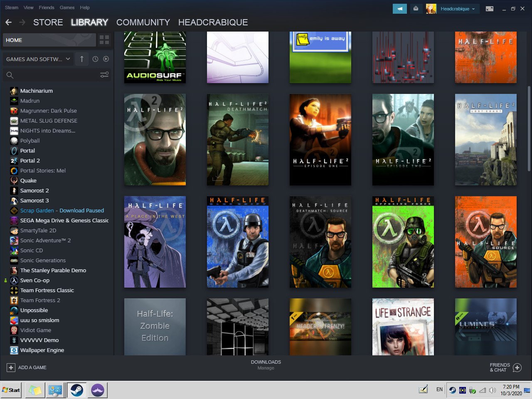Open Half-Life A Place in the West
The width and height of the screenshot is (532, 399).
[155, 242]
